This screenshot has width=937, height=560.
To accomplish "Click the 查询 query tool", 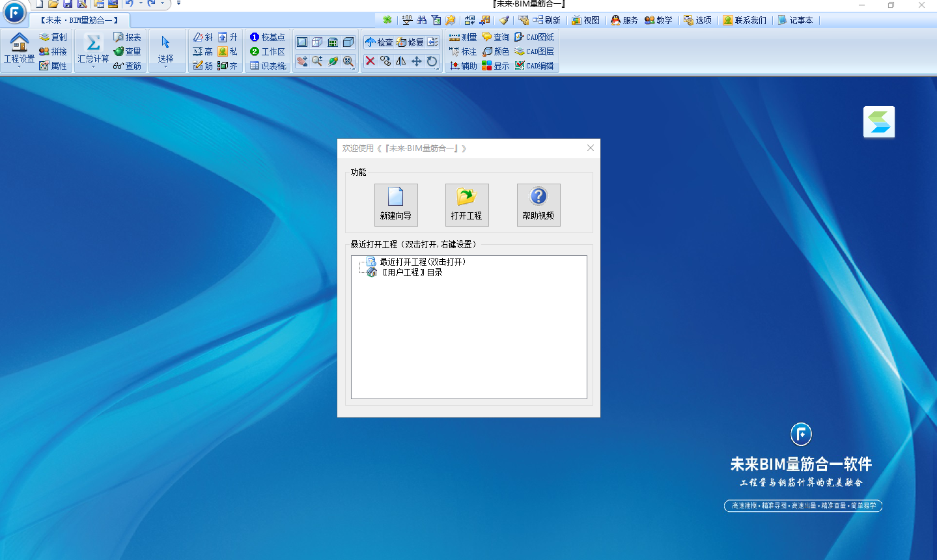I will point(496,37).
